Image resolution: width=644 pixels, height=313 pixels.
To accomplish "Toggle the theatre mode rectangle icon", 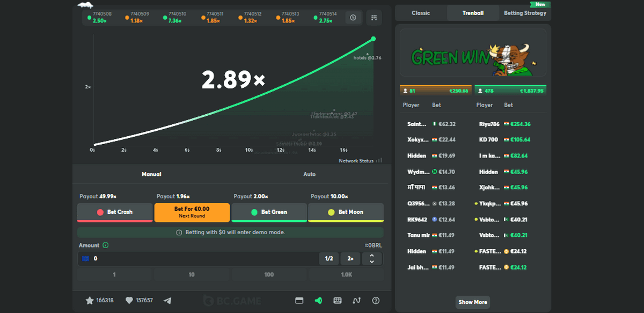I will point(299,300).
